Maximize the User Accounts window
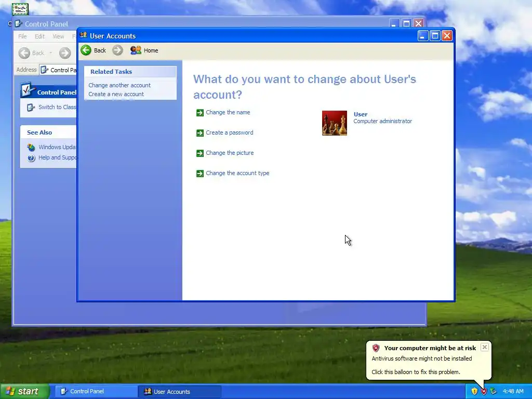Screen dimensions: 532x399 [x=435, y=36]
